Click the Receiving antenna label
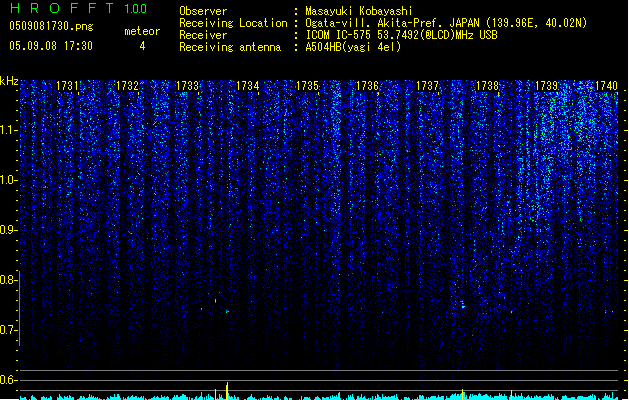This screenshot has width=629, height=400. 230,47
